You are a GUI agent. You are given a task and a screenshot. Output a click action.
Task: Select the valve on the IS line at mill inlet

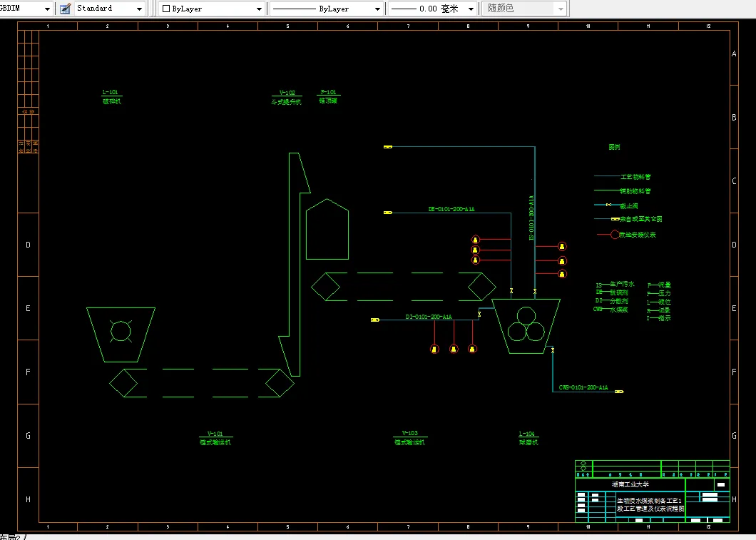pyautogui.click(x=535, y=291)
